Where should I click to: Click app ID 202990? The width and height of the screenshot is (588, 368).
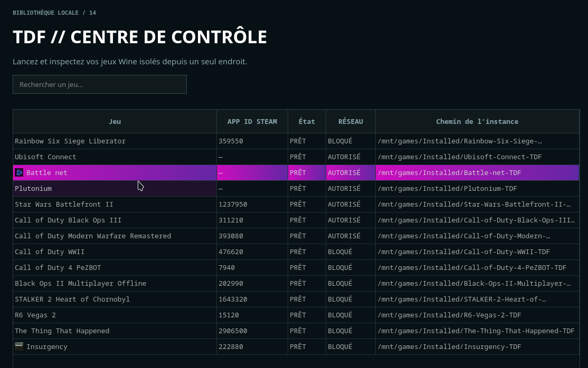tap(231, 283)
